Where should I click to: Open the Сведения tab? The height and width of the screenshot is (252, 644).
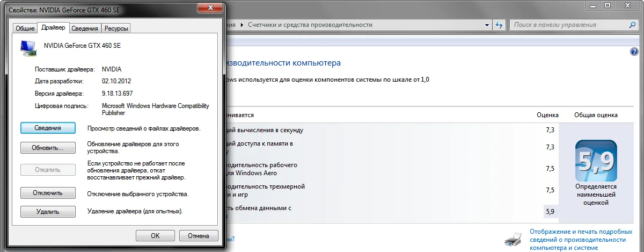(85, 28)
